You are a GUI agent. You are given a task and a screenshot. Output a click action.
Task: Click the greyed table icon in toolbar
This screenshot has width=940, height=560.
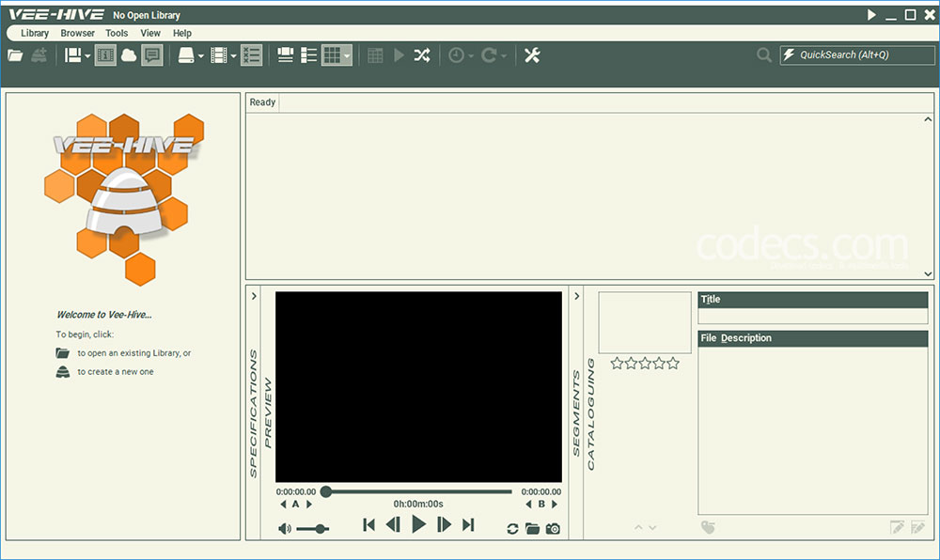pyautogui.click(x=375, y=55)
